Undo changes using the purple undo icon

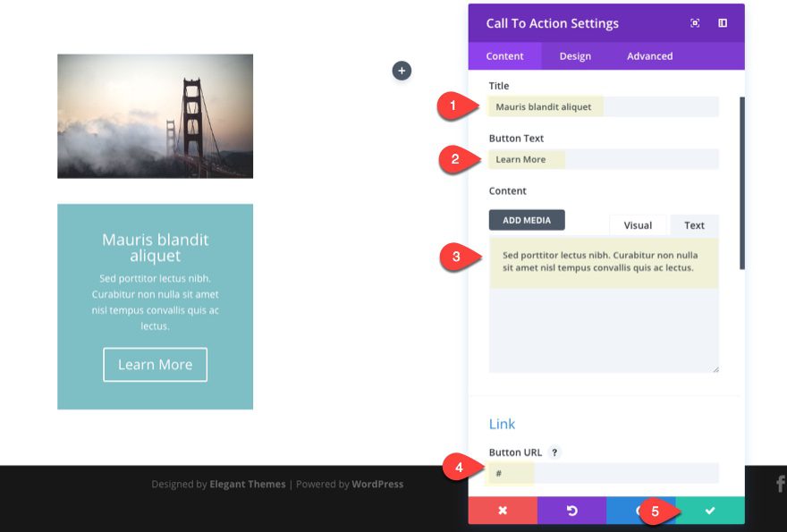(x=571, y=510)
